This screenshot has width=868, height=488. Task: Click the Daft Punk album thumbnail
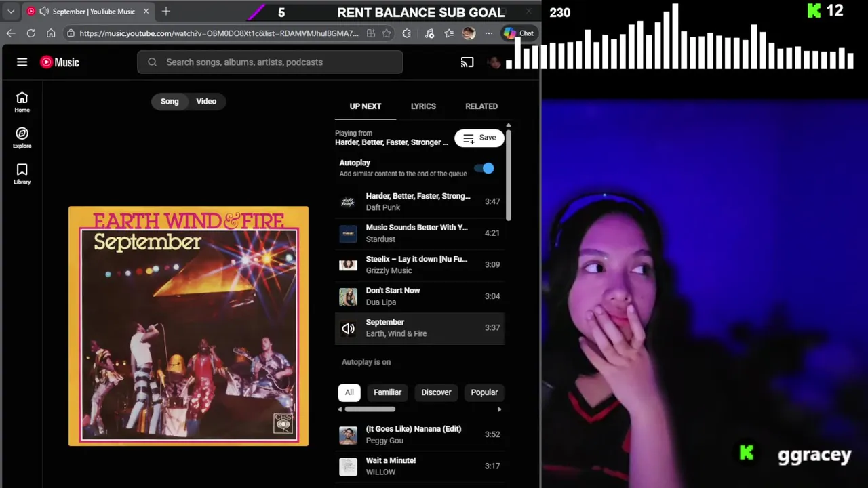pyautogui.click(x=348, y=202)
